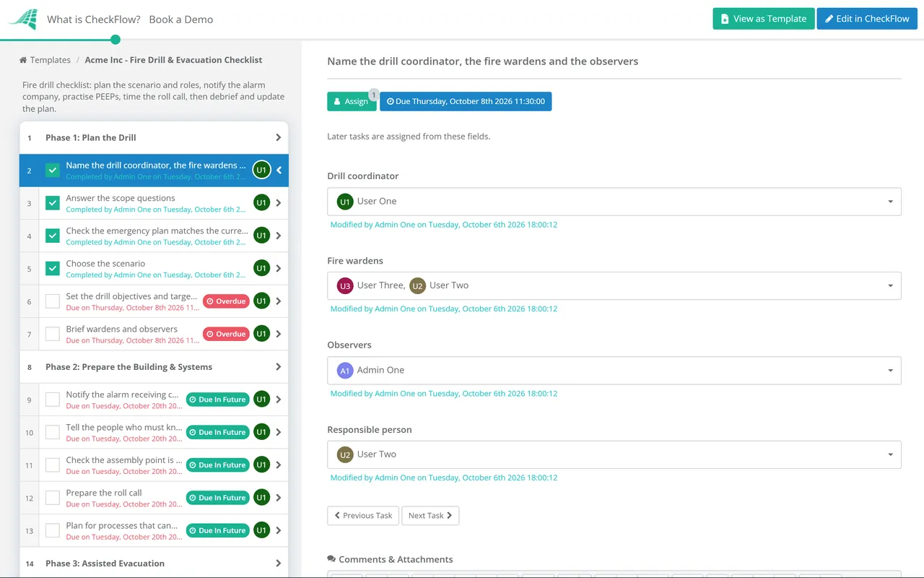
Task: Go to Templates breadcrumb
Action: click(x=51, y=60)
